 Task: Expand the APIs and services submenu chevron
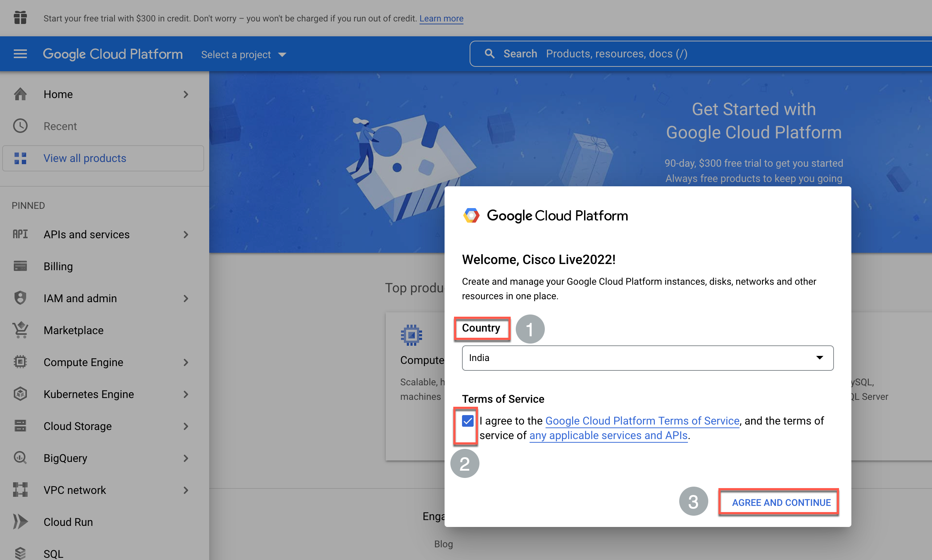pos(186,234)
